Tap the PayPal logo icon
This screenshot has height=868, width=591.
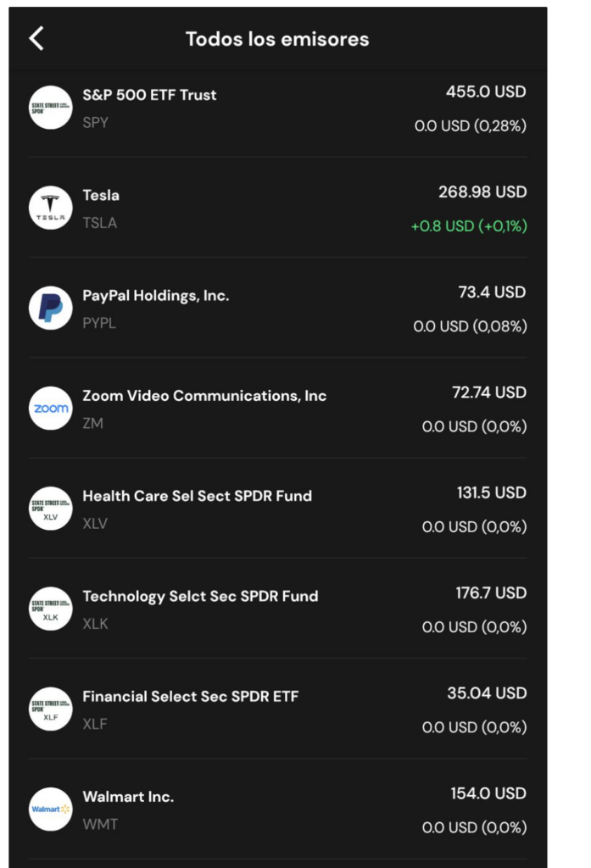click(x=50, y=308)
